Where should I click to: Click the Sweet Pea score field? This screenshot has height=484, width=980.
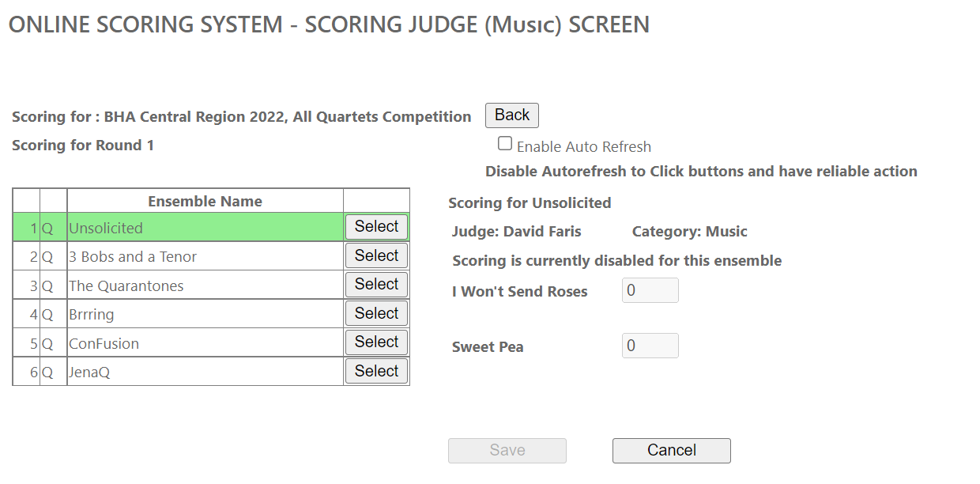tap(650, 346)
